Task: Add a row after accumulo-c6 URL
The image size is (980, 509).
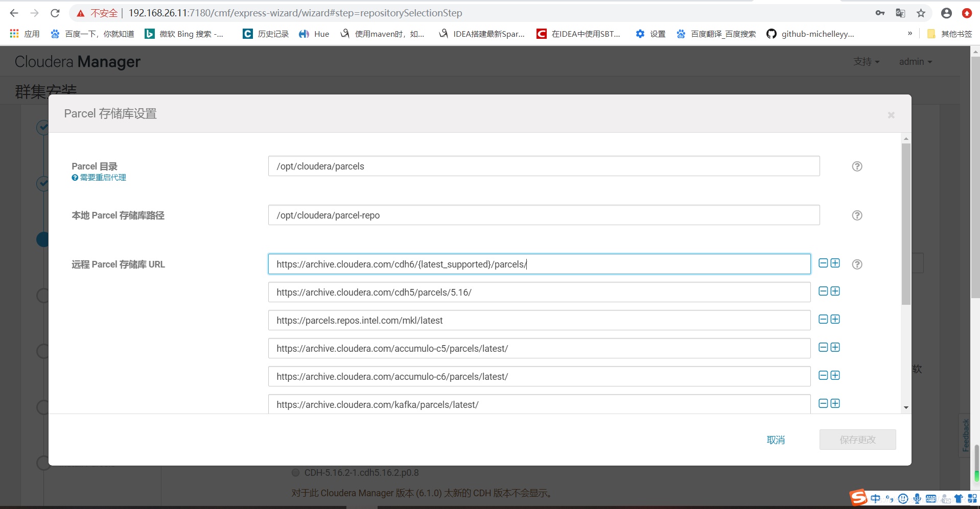Action: tap(835, 375)
